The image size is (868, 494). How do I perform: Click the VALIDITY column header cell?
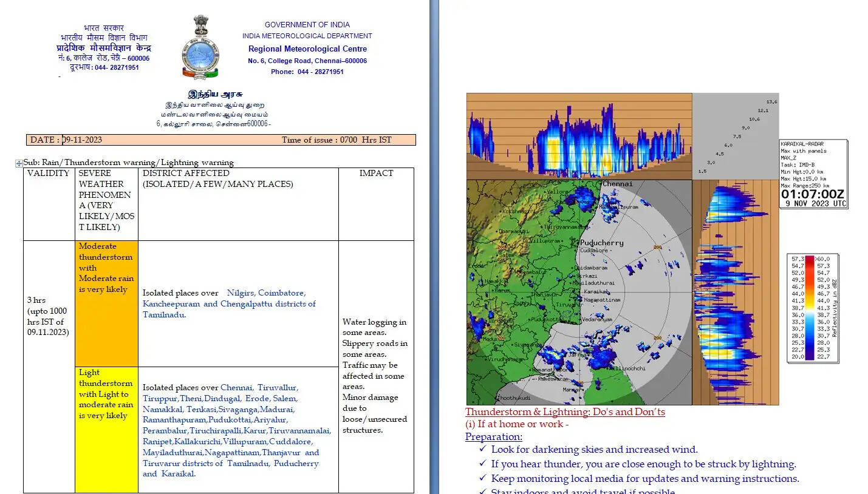coord(49,174)
